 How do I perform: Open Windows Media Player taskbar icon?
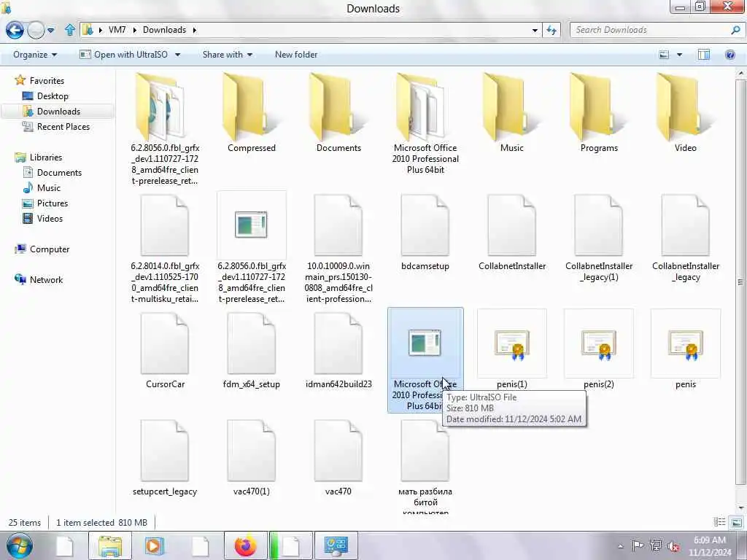[154, 545]
